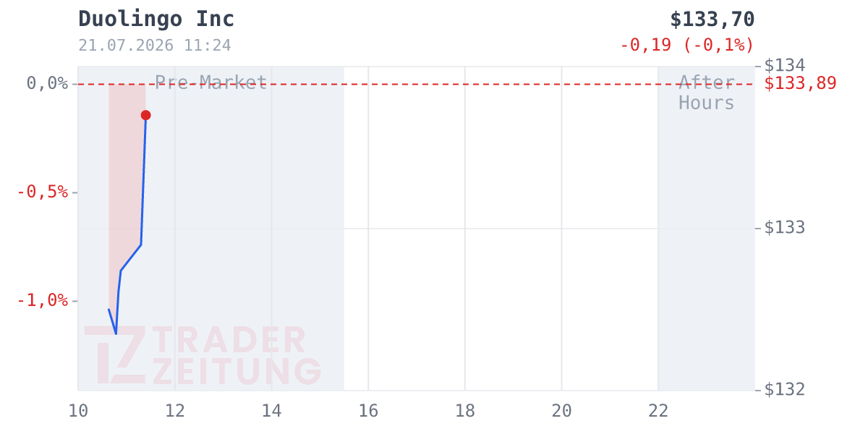Click the $133,89 previous close label
This screenshot has height=434, width=868.
(801, 84)
